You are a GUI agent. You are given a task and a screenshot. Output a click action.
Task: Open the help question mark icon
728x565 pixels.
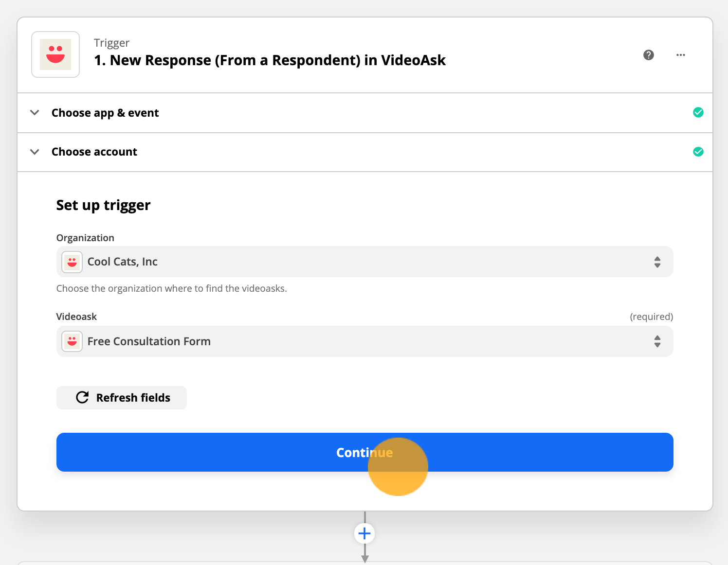coord(649,55)
